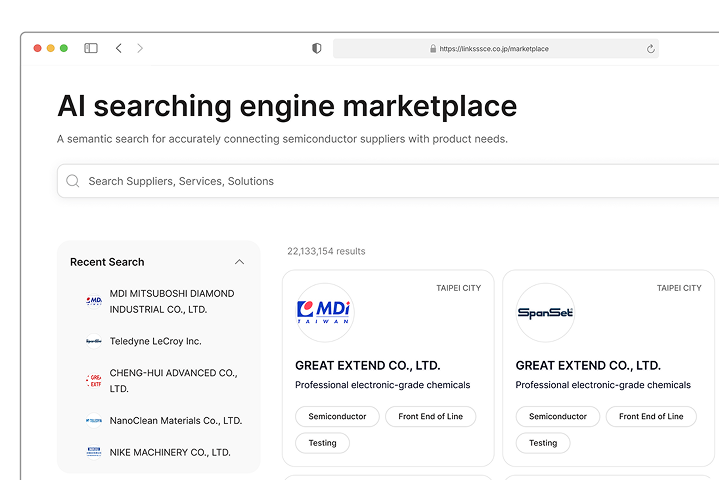Image resolution: width=719 pixels, height=480 pixels.
Task: Go back using the browser back arrow
Action: [x=118, y=48]
